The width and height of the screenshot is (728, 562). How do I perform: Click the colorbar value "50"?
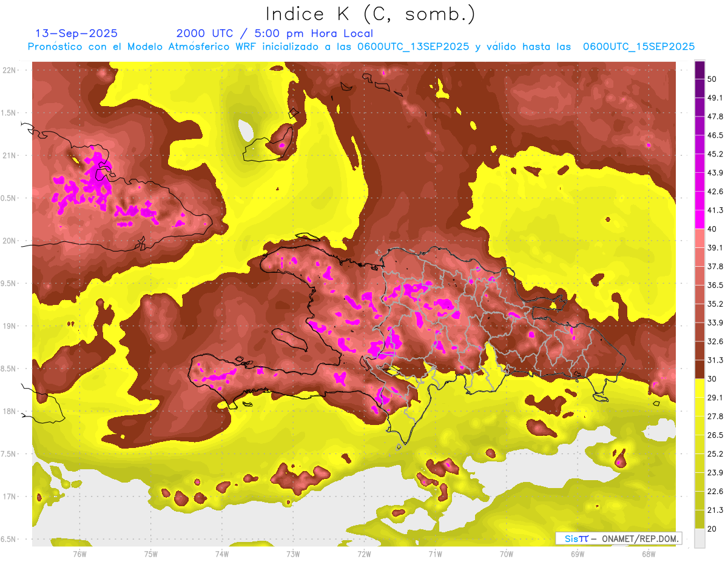[712, 79]
